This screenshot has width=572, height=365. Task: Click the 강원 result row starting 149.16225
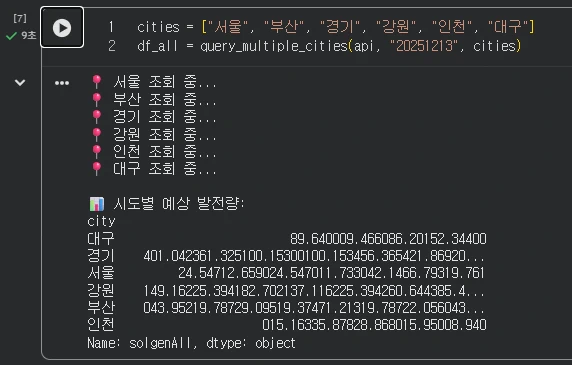314,291
